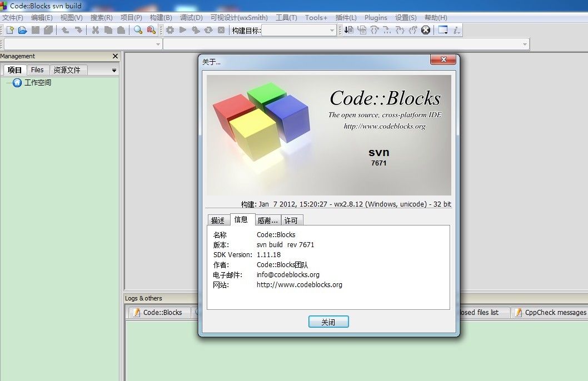Click the Run to cursor debug icon
This screenshot has height=381, width=588.
349,30
